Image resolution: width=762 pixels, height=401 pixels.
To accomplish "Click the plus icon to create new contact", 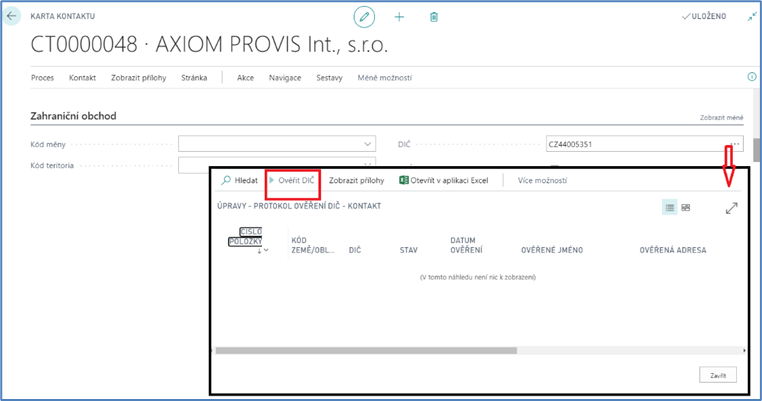I will 399,17.
